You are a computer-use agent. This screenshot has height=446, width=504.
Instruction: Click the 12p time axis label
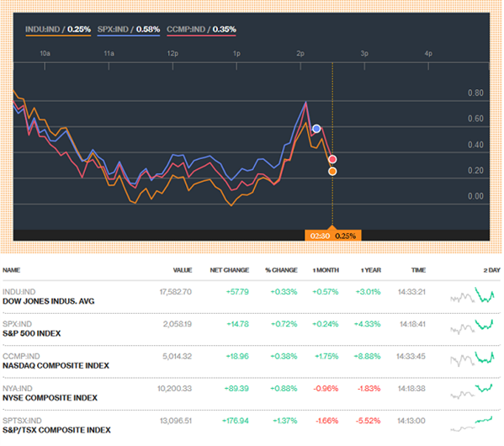172,53
